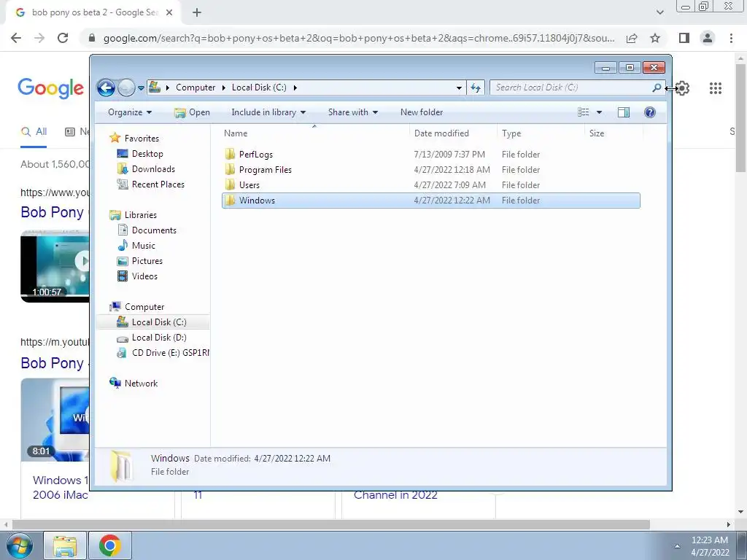Select Local Disk (C:) in the address bar
This screenshot has height=560, width=747.
[x=259, y=87]
